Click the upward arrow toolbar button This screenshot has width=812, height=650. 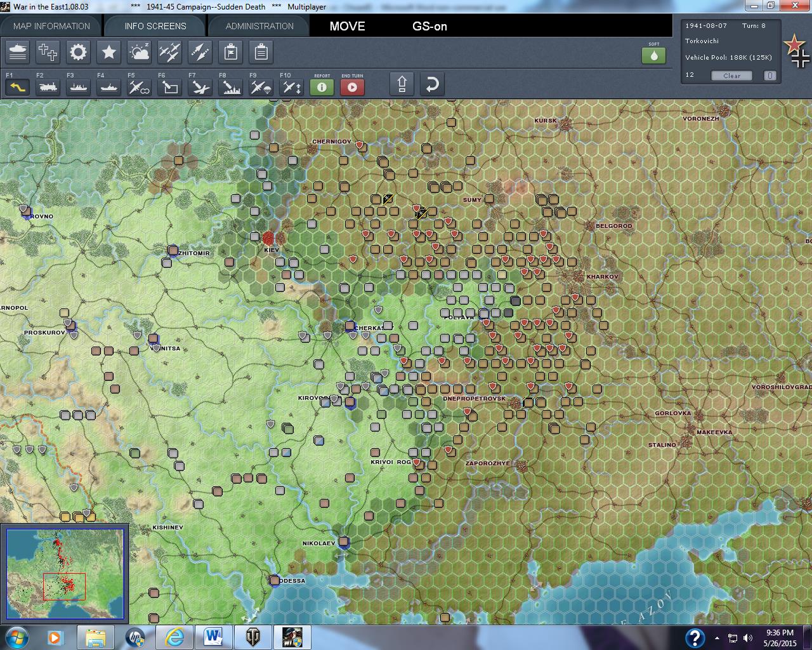click(402, 84)
